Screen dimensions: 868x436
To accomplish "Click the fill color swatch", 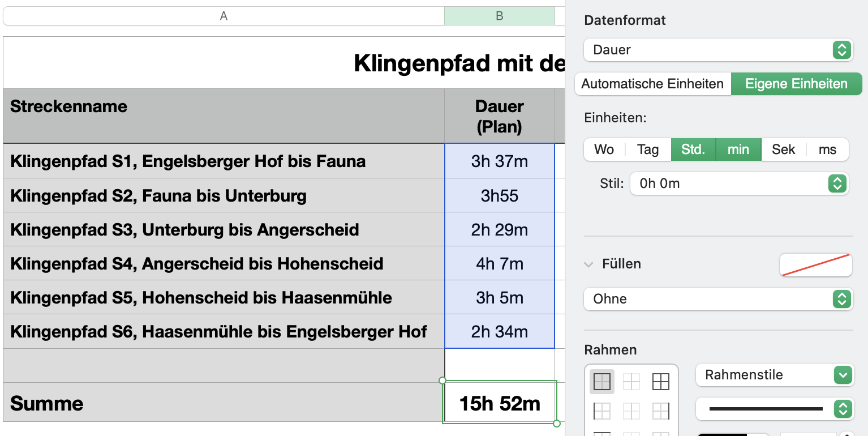I will point(815,264).
